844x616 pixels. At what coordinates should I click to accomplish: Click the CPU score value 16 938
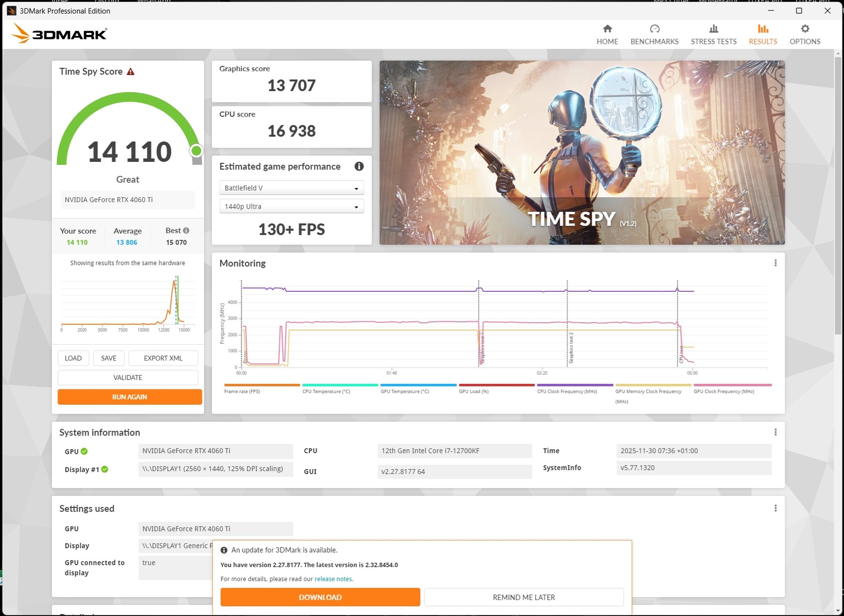click(x=291, y=131)
